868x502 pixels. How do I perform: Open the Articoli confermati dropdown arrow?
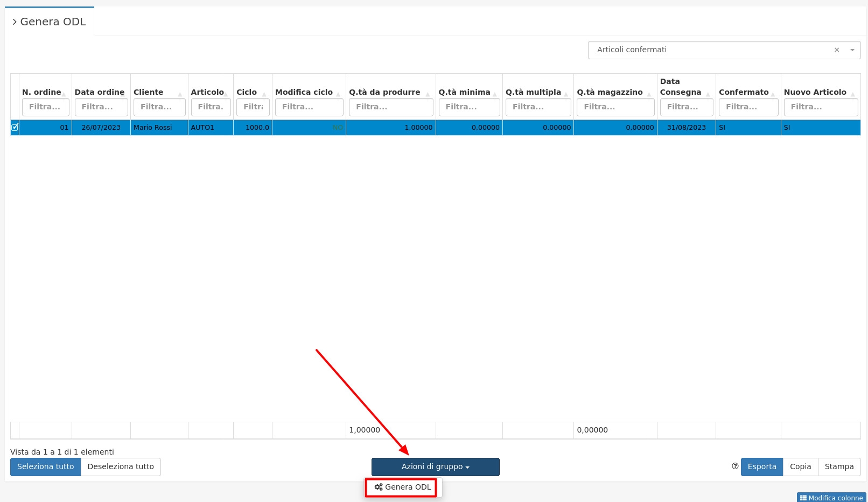[x=852, y=50]
